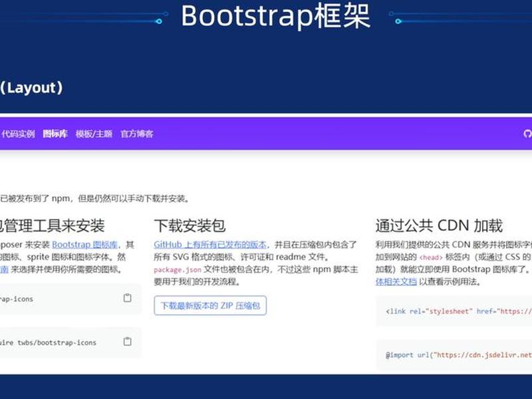
Task: Click the package.json code text
Action: tap(178, 270)
